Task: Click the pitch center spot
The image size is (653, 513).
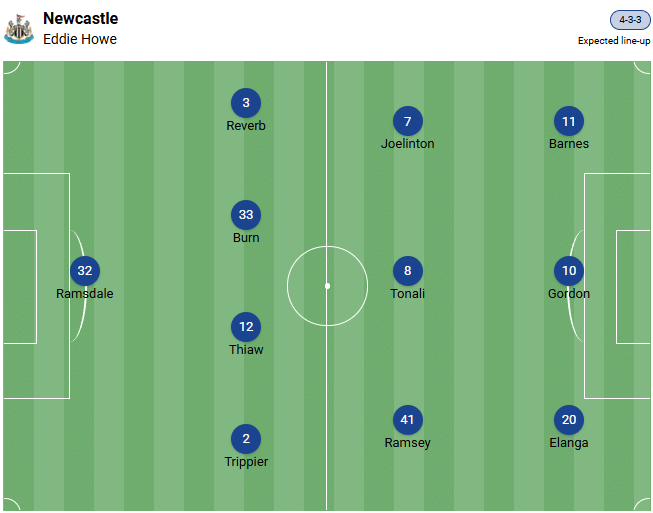Action: pos(327,286)
